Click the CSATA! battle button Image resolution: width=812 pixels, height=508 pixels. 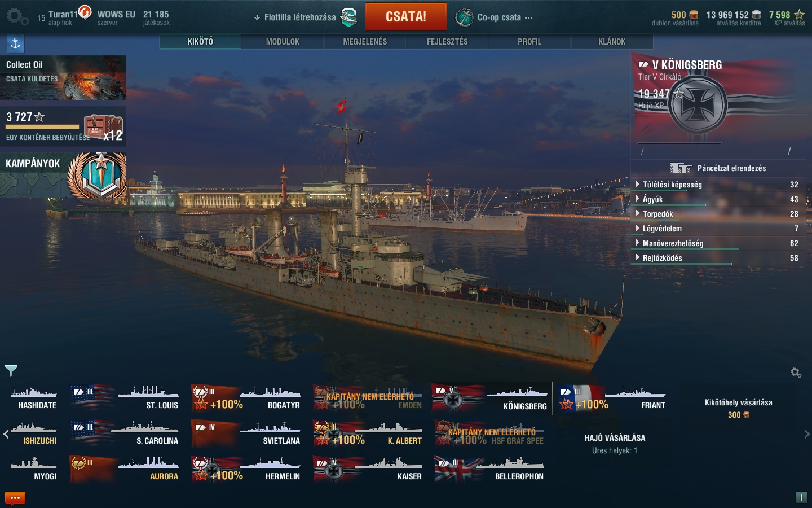(x=406, y=17)
